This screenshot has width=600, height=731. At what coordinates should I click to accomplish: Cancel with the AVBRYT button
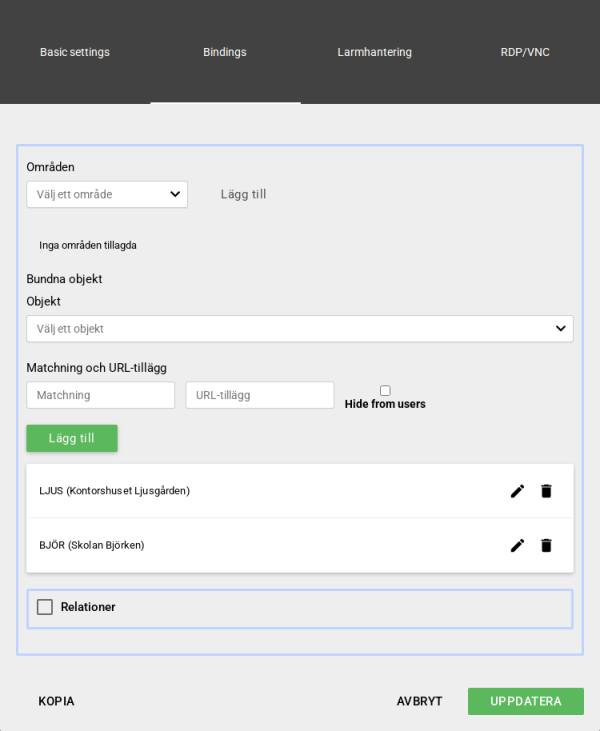coord(420,701)
